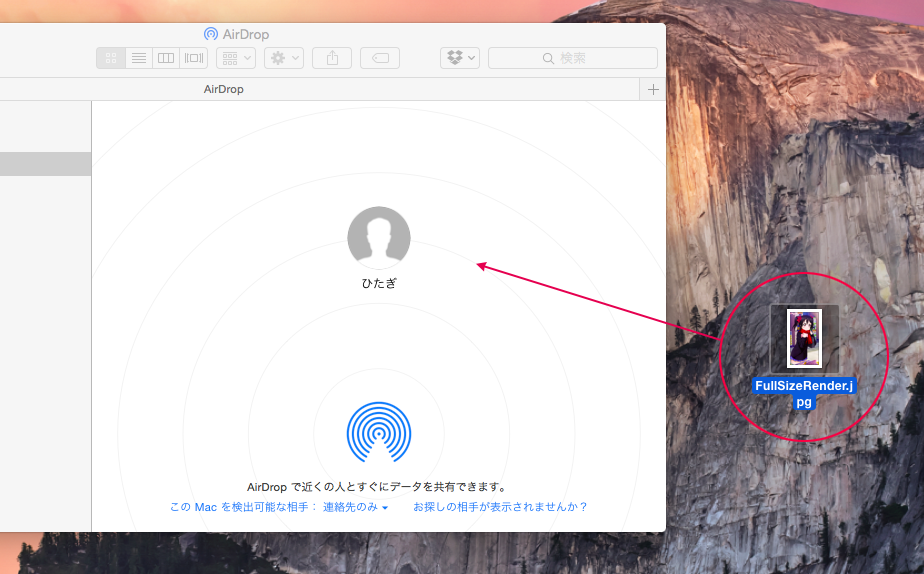Viewport: 924px width, 574px height.
Task: Switch Finder to column view
Action: tap(166, 58)
